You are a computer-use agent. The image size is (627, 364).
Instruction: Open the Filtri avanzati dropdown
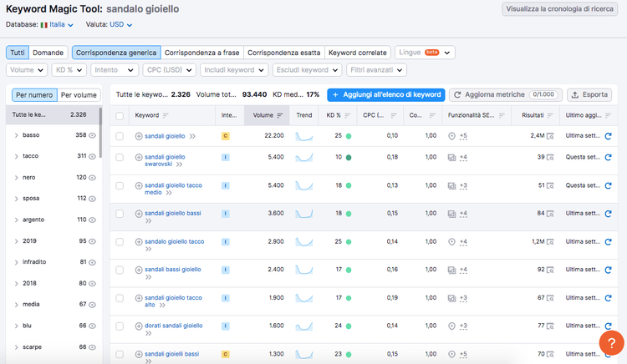(x=376, y=70)
